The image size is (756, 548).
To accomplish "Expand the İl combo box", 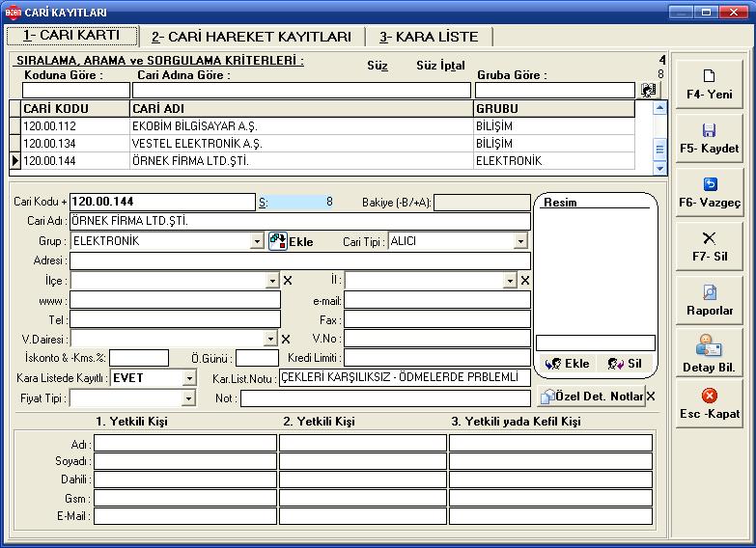I will tap(510, 281).
